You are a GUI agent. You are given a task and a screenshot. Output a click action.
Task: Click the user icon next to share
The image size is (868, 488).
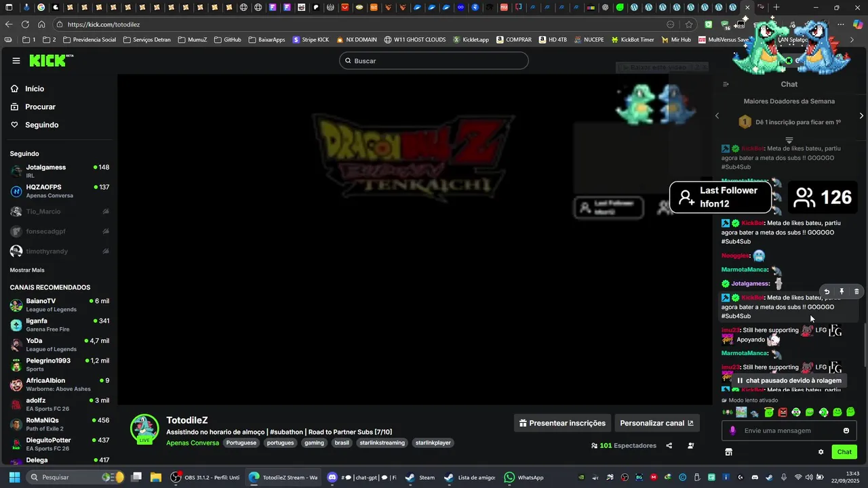[691, 445]
